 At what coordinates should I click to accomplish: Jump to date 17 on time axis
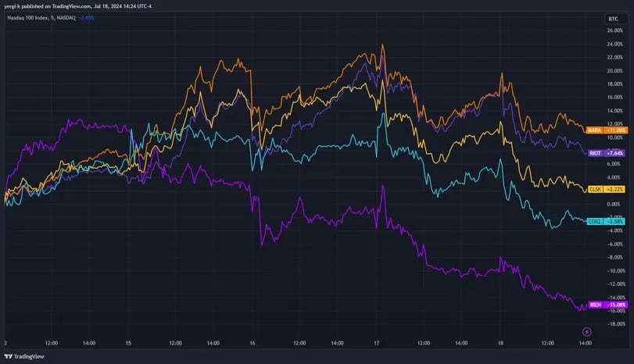click(x=377, y=343)
